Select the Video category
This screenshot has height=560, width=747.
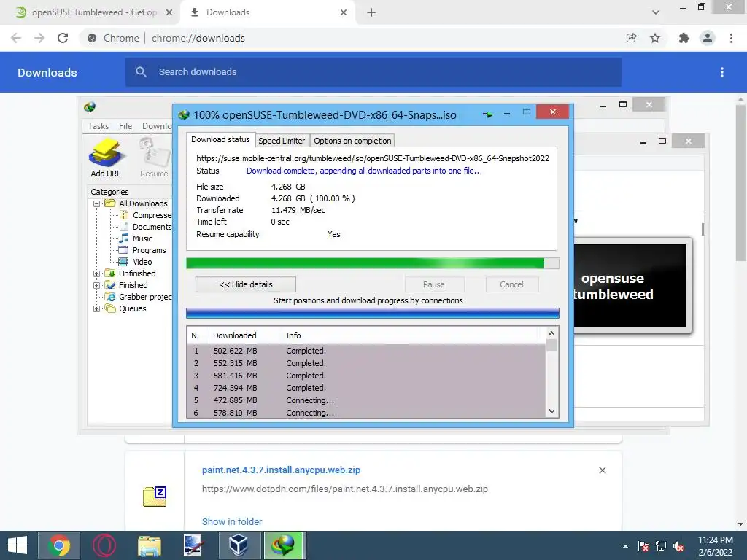142,262
